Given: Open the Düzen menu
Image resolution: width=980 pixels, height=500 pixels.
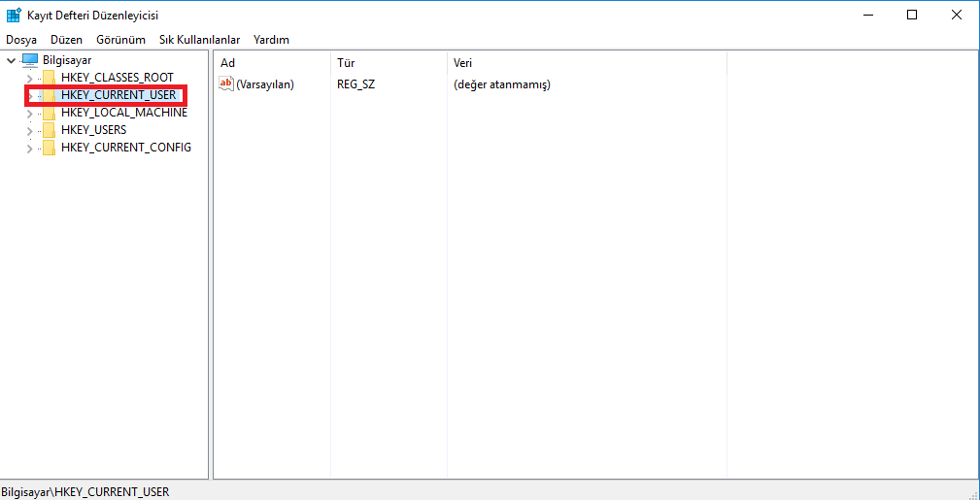Looking at the screenshot, I should coord(66,40).
